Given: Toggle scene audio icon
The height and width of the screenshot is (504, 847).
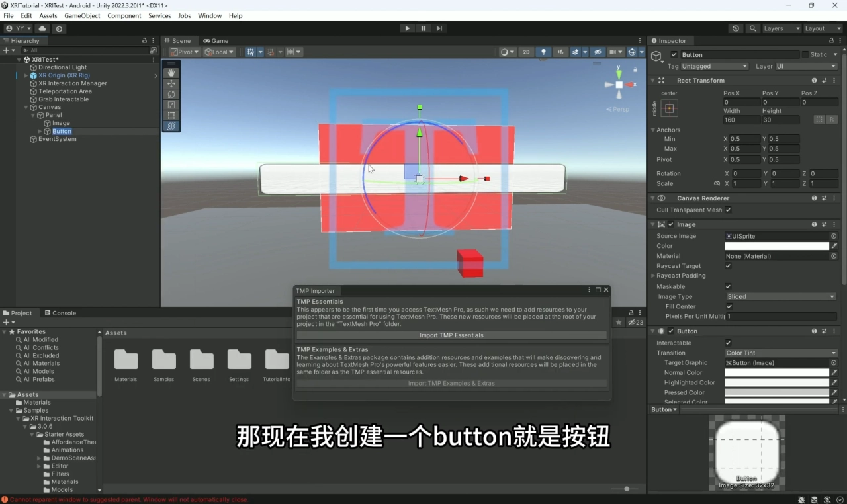Looking at the screenshot, I should 560,52.
